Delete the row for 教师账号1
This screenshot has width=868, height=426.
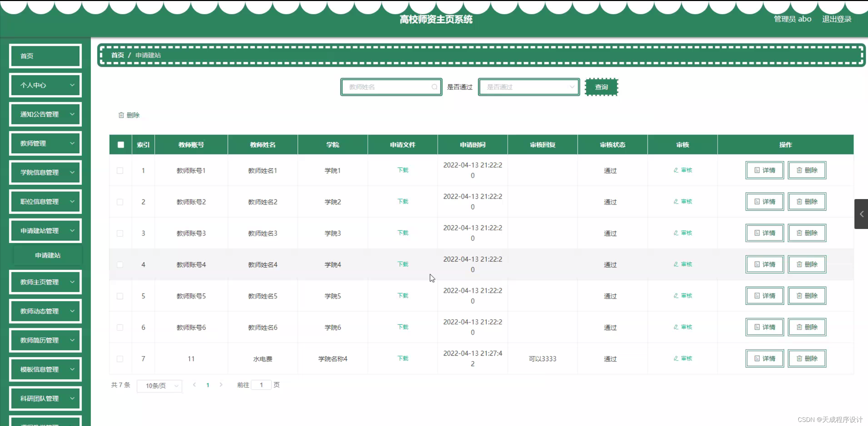pyautogui.click(x=807, y=170)
